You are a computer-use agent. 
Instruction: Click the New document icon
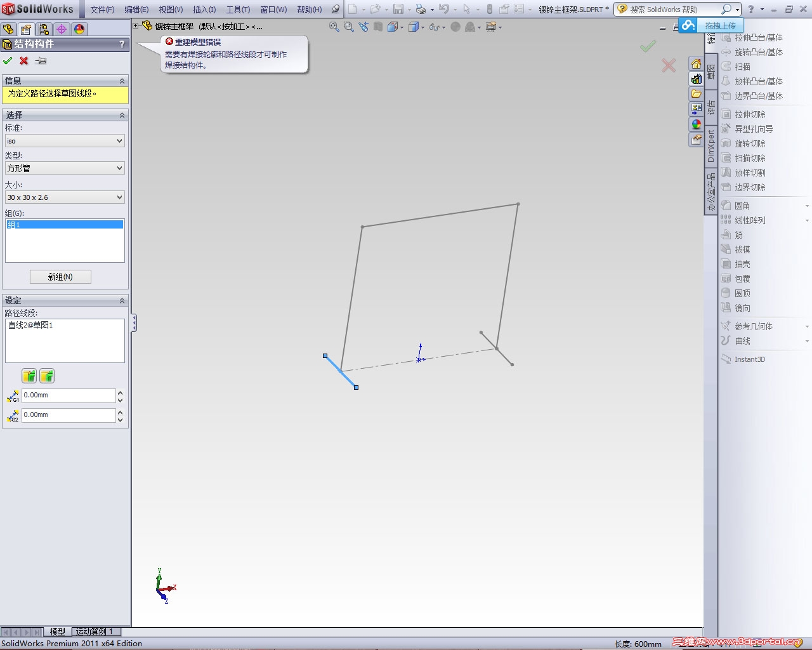[353, 9]
